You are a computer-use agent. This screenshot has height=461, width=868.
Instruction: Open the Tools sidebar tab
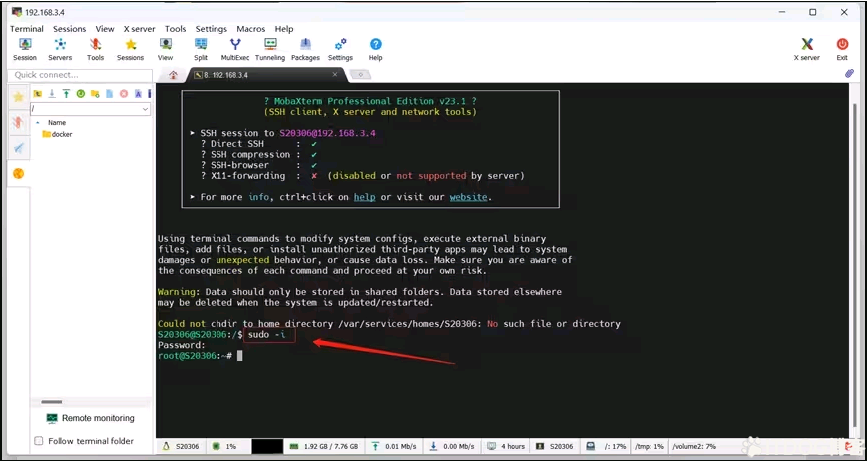[18, 123]
